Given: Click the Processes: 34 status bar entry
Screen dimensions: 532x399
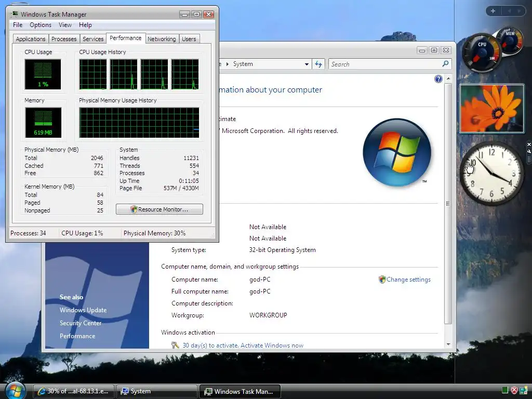Looking at the screenshot, I should (28, 233).
